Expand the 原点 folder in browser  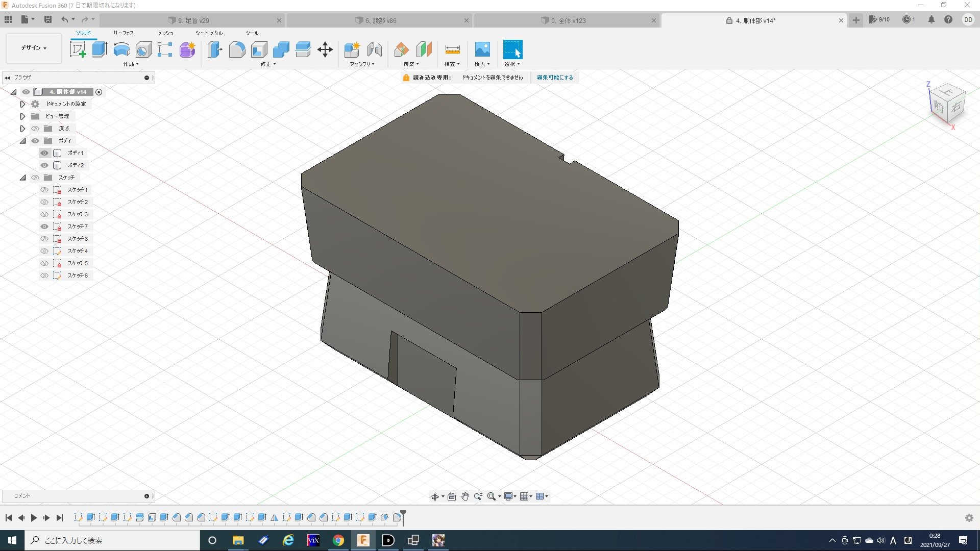pyautogui.click(x=22, y=129)
